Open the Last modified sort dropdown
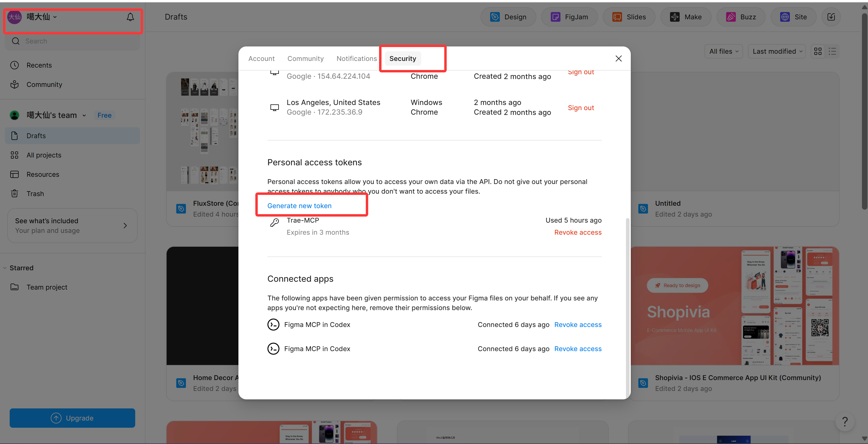The width and height of the screenshot is (868, 444). point(777,52)
